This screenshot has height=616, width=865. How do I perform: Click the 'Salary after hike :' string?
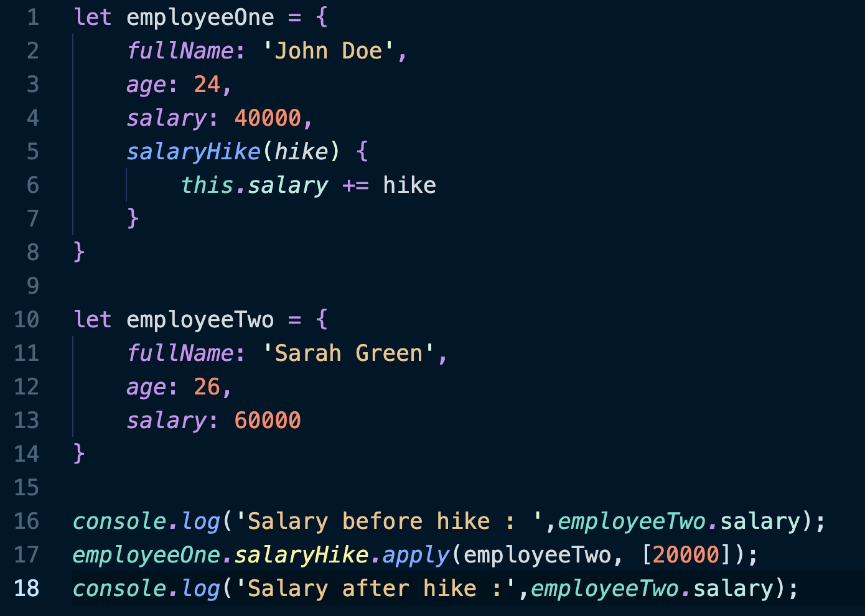(375, 589)
